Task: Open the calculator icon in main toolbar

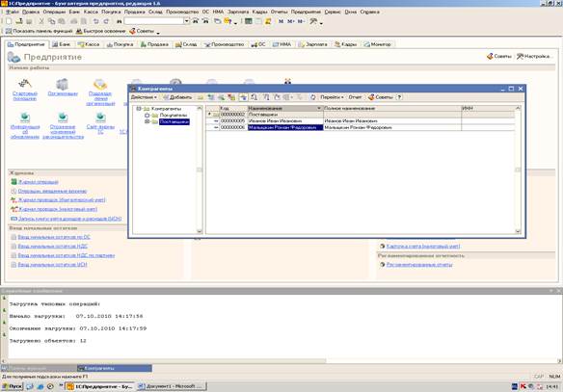Action: pyautogui.click(x=249, y=21)
